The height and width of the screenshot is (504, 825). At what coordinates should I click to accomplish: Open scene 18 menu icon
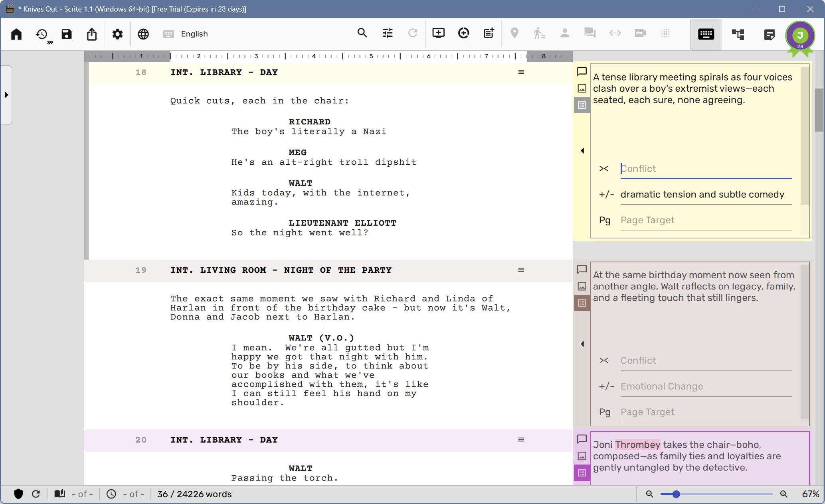click(x=521, y=72)
